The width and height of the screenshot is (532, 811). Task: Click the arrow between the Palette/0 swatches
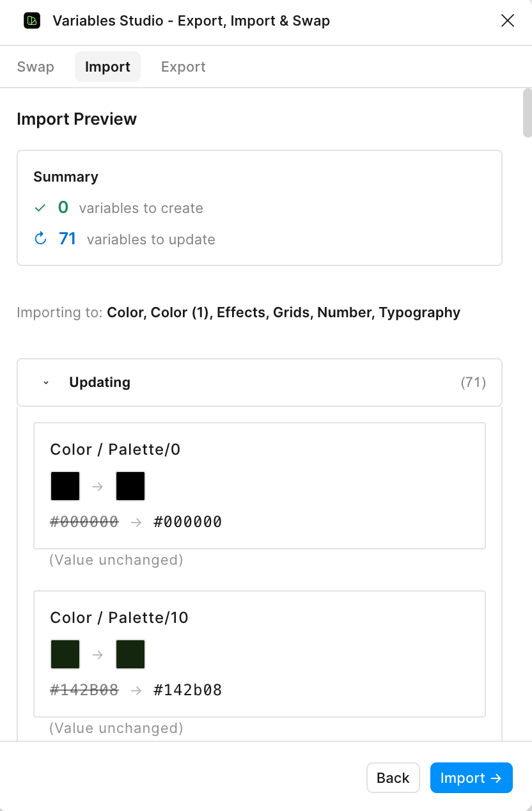tap(97, 485)
